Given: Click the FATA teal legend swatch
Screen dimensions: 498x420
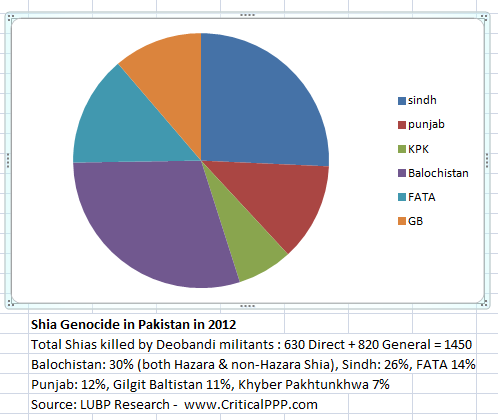Looking at the screenshot, I should 402,197.
